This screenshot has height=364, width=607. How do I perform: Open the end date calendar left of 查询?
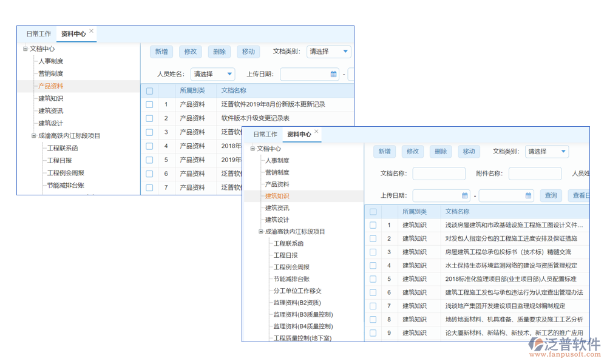click(x=528, y=195)
